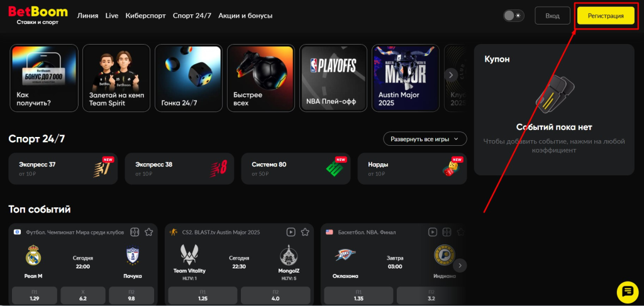Click the Пачука club crest
Viewport: 644px width, 306px height.
click(x=132, y=256)
